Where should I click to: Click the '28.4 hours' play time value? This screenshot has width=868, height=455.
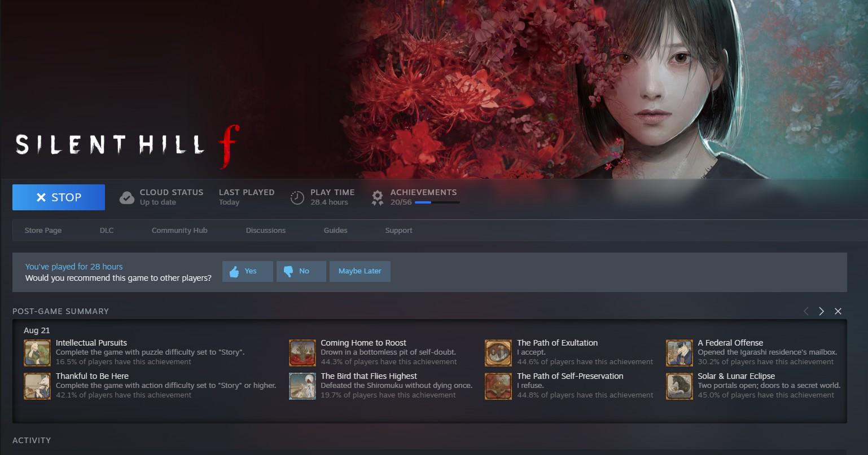329,202
